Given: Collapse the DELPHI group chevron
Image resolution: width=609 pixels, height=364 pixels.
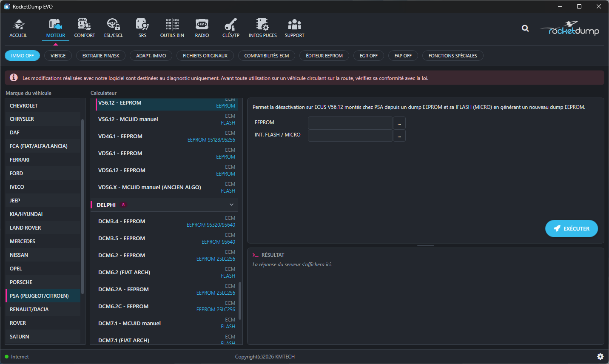Looking at the screenshot, I should 231,205.
